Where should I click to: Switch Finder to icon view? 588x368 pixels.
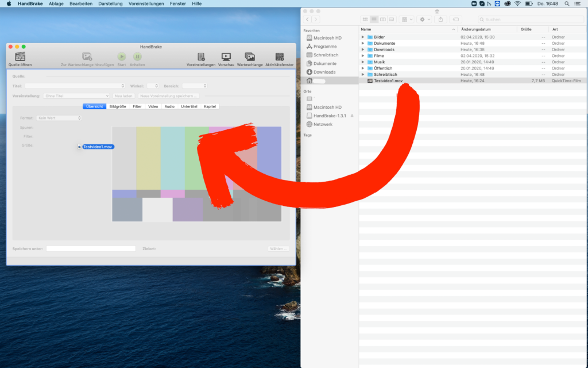pos(365,20)
